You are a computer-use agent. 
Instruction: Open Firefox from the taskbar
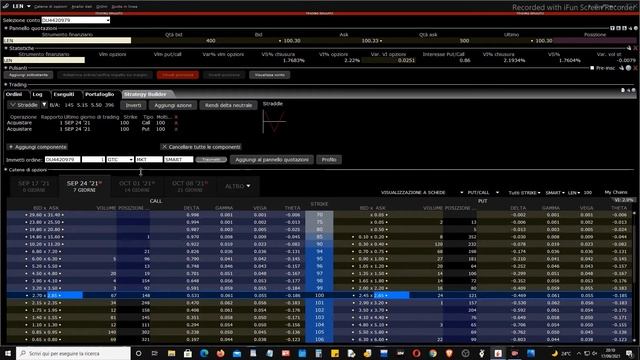pyautogui.click(x=220, y=353)
